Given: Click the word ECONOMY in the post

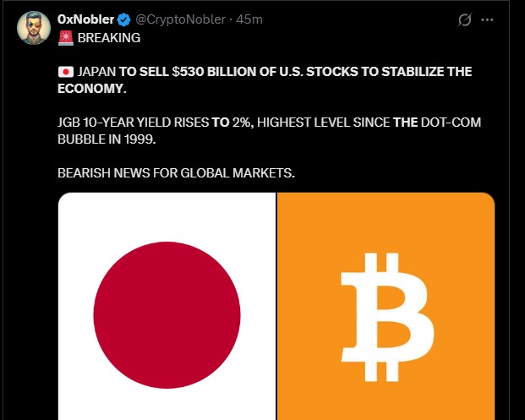Looking at the screenshot, I should [x=92, y=89].
